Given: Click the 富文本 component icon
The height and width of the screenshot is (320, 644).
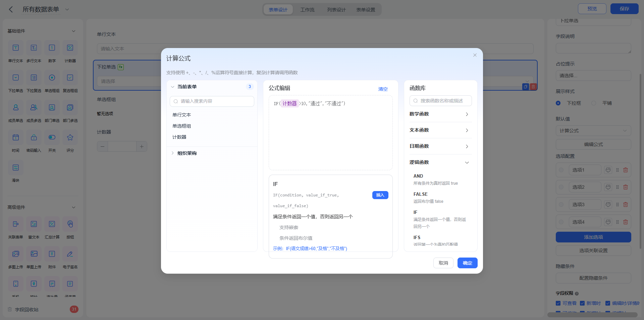Looking at the screenshot, I should (34, 224).
